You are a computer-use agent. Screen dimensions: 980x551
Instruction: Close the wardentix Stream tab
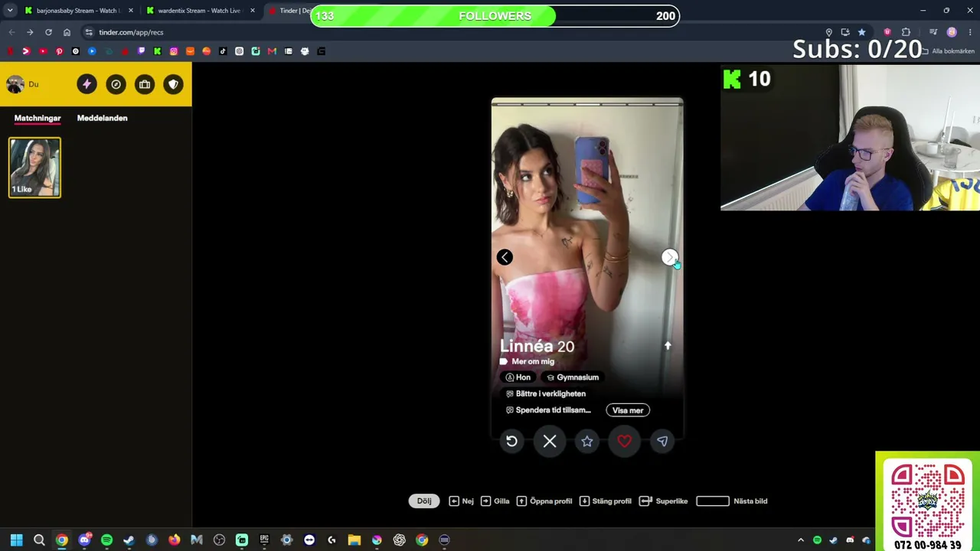click(253, 11)
